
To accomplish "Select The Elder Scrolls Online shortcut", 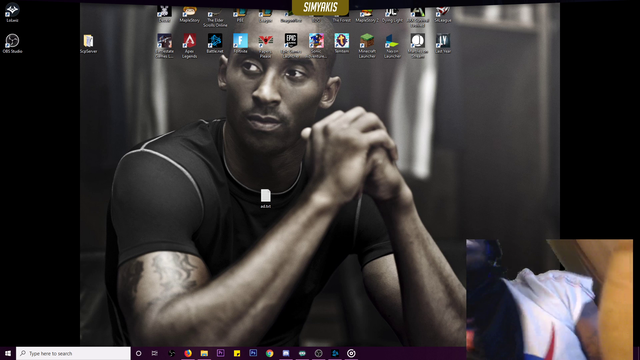I will 215,17.
